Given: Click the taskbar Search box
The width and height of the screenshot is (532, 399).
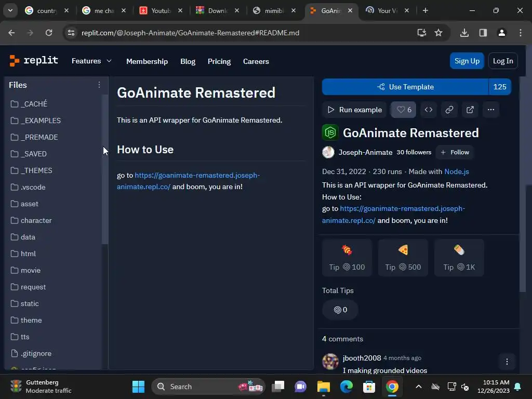Looking at the screenshot, I should [x=208, y=387].
